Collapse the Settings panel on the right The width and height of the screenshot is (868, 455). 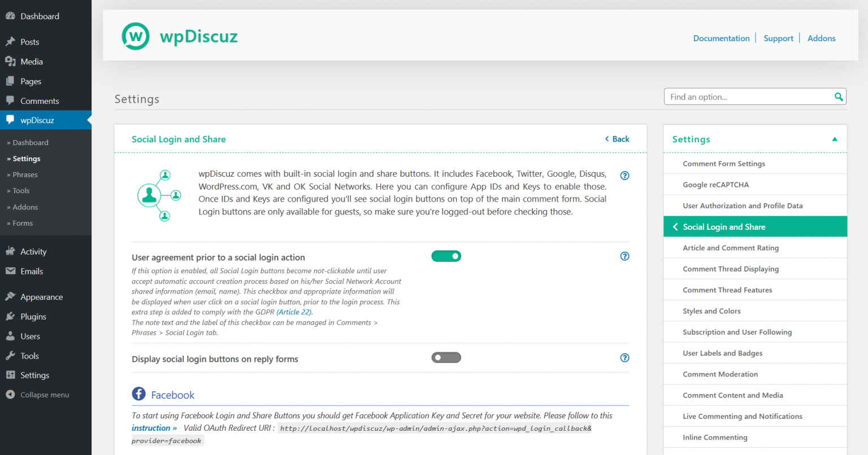(835, 139)
